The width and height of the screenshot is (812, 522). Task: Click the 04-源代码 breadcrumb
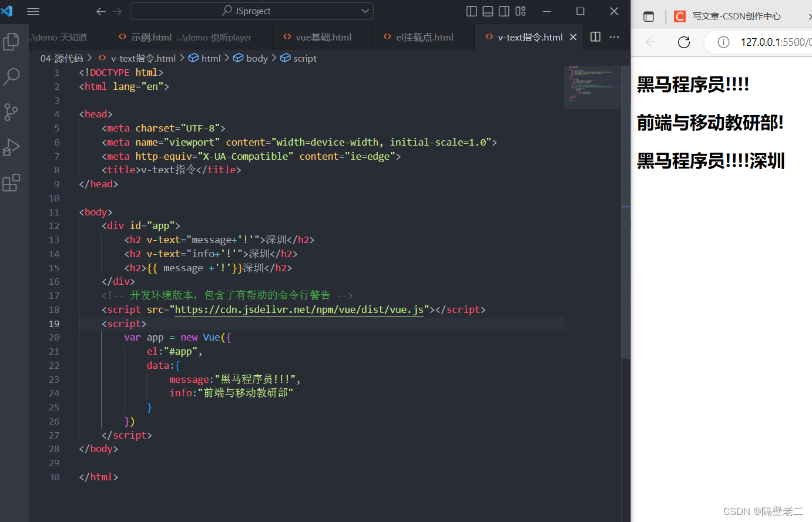[x=62, y=58]
